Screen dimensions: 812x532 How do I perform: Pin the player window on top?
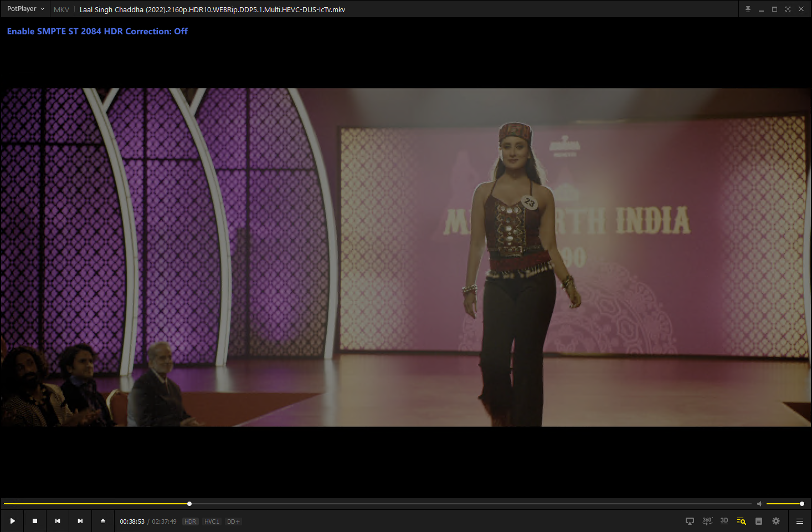tap(748, 9)
